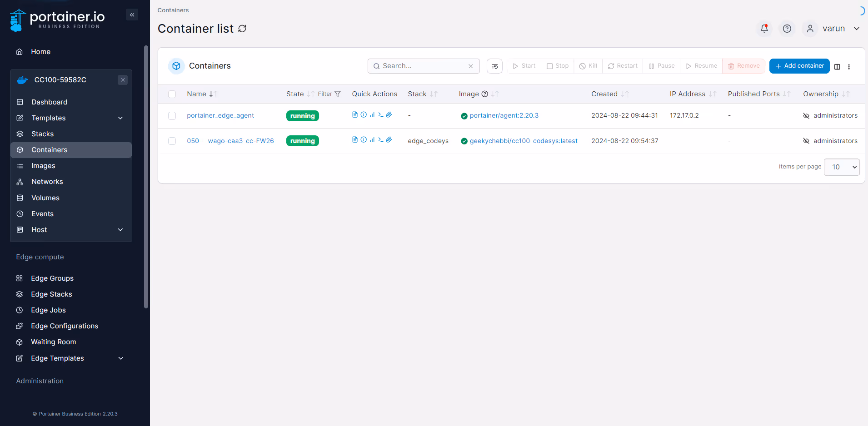
Task: Open geekychebbi/cc100-codesys:latest image link
Action: pos(524,141)
